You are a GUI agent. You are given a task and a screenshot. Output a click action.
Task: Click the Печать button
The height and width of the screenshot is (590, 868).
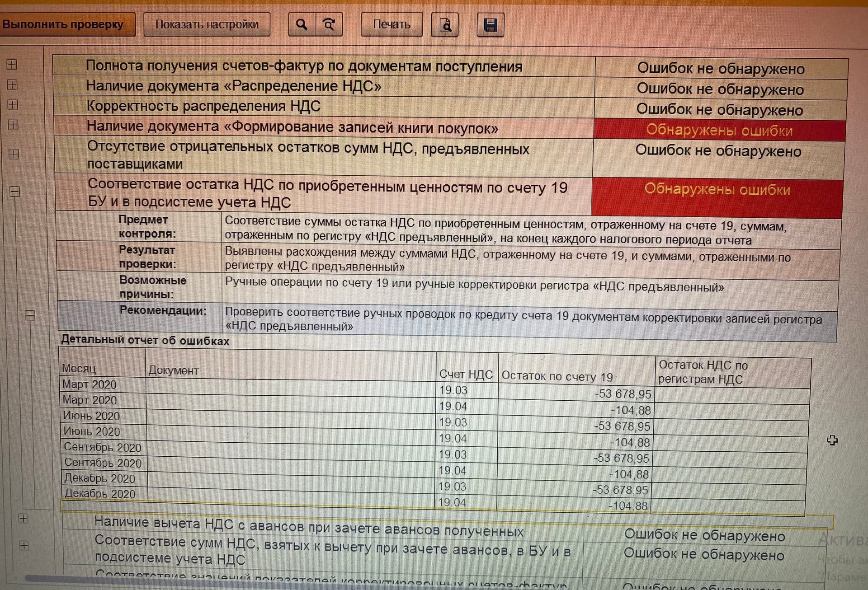(x=392, y=24)
